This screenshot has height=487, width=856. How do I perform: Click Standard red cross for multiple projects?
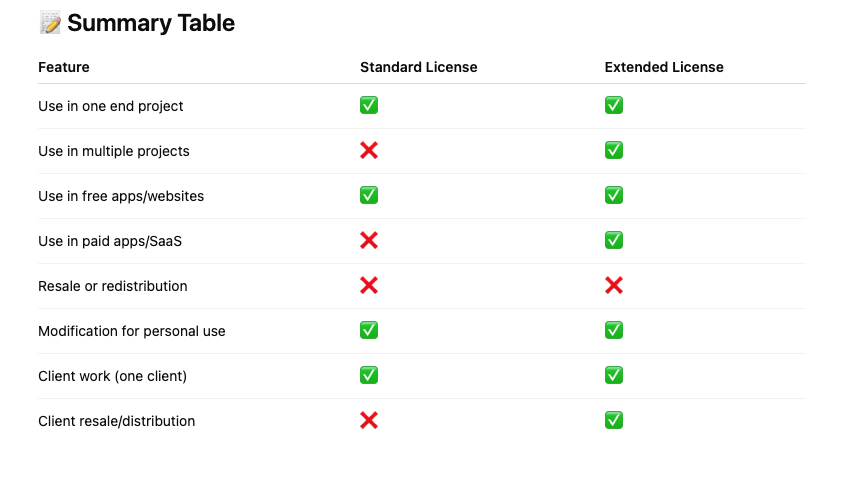point(369,150)
